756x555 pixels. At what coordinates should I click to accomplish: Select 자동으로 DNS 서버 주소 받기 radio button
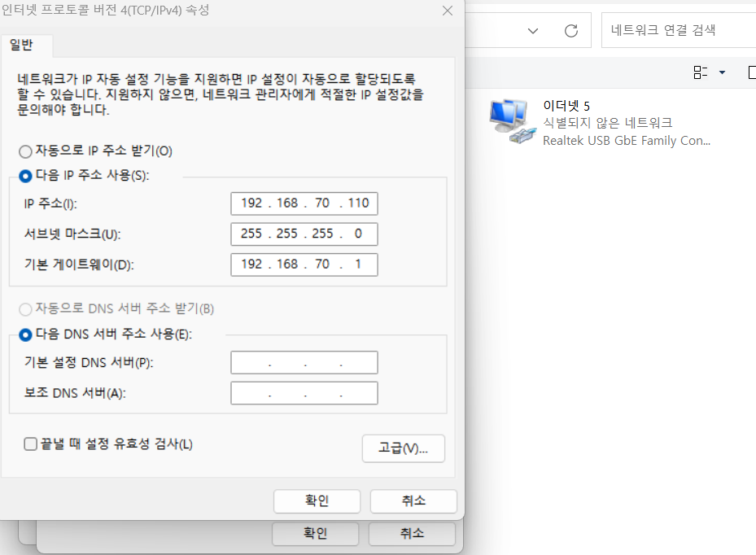coord(25,309)
